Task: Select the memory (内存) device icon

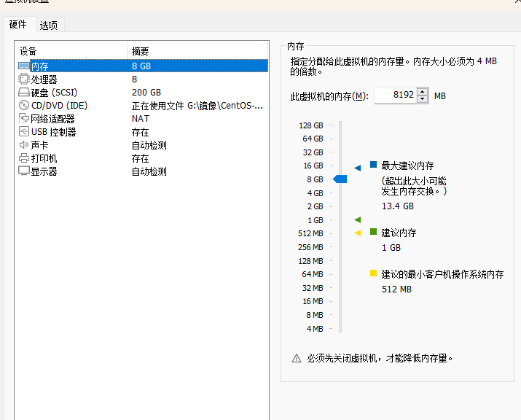Action: tap(23, 66)
